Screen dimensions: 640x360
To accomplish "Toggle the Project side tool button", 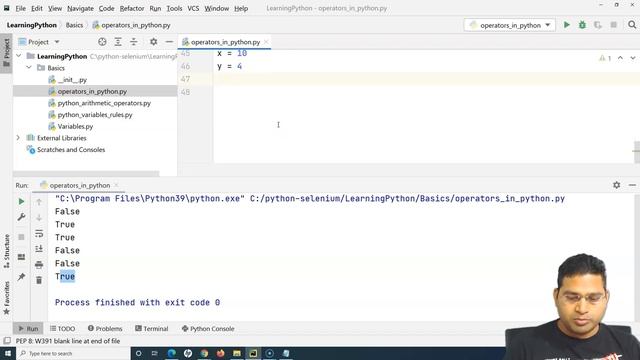I will point(6,54).
